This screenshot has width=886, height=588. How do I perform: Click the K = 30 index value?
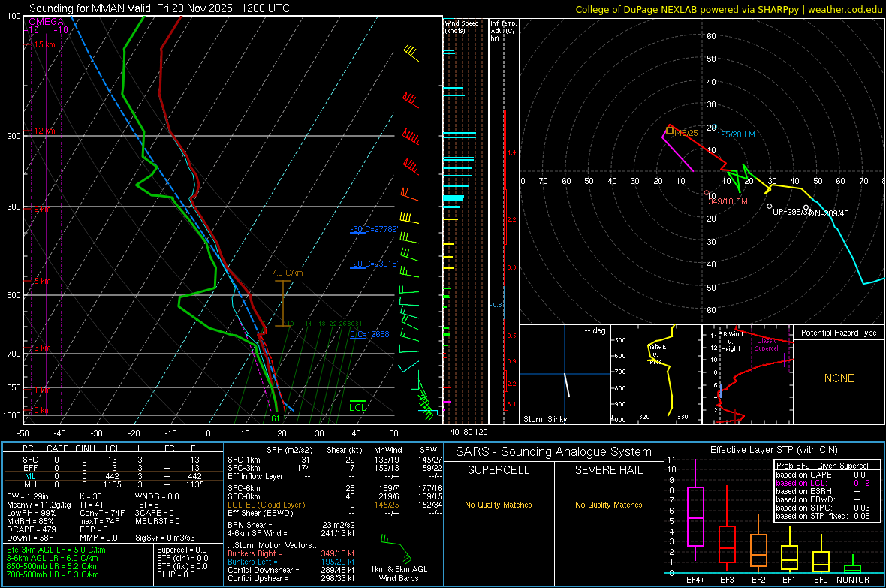(x=91, y=496)
